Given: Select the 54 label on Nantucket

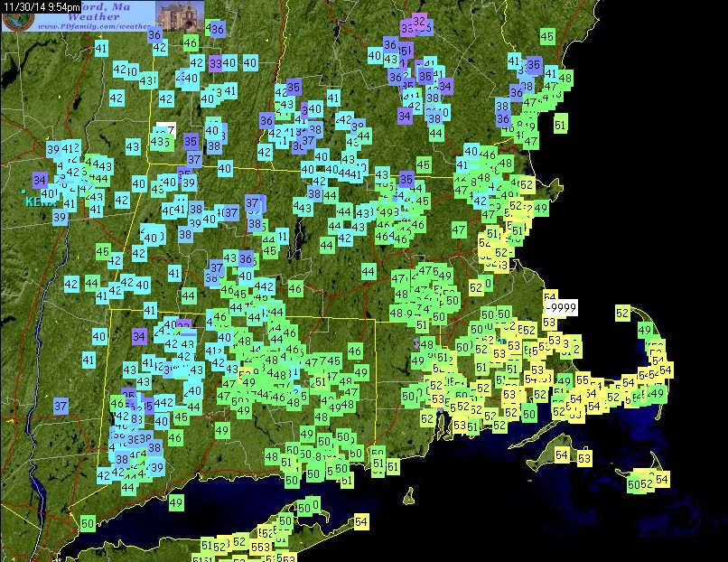Looking at the screenshot, I should [x=662, y=479].
